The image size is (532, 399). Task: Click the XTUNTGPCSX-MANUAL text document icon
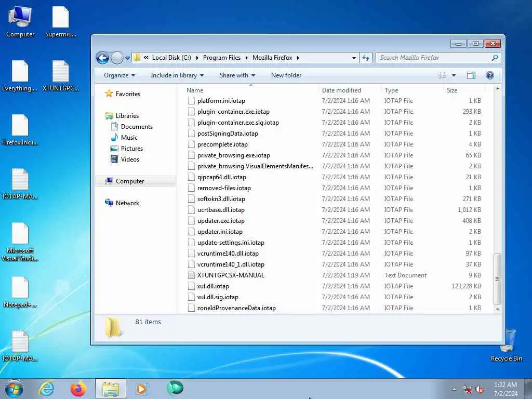click(x=191, y=275)
